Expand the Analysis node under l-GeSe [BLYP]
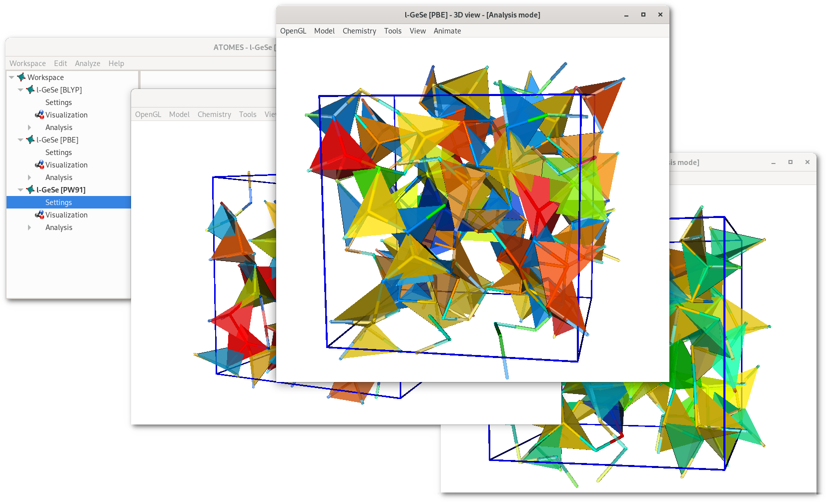Screen dimensions: 826x504 point(30,127)
